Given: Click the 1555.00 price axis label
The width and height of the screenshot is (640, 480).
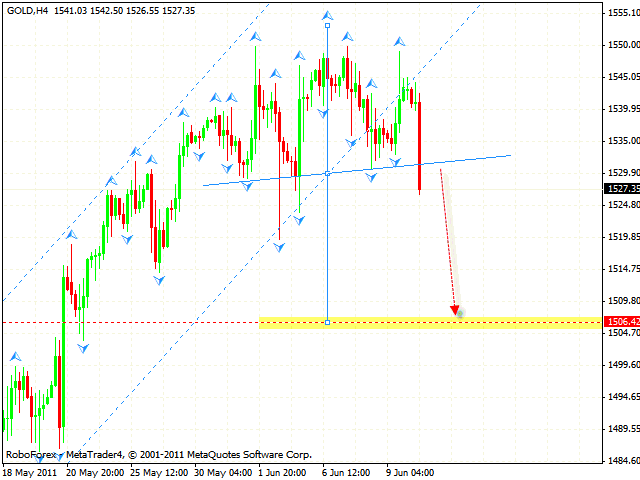Looking at the screenshot, I should tap(620, 13).
